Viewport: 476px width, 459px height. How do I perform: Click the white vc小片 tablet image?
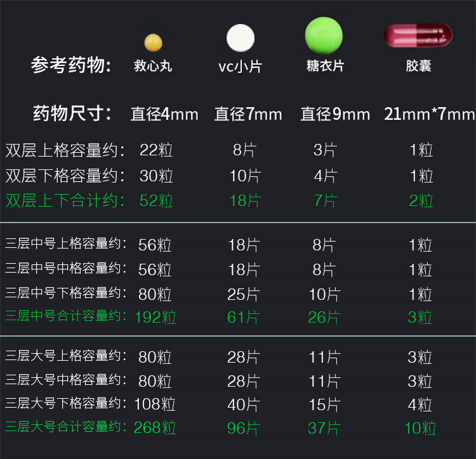click(241, 38)
